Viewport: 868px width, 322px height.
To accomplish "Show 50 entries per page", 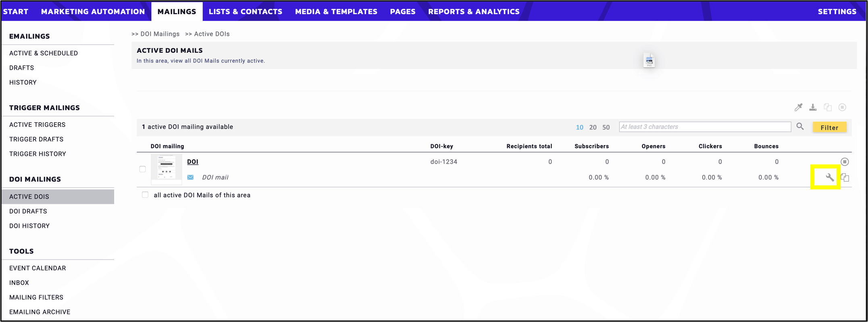I will pos(606,127).
